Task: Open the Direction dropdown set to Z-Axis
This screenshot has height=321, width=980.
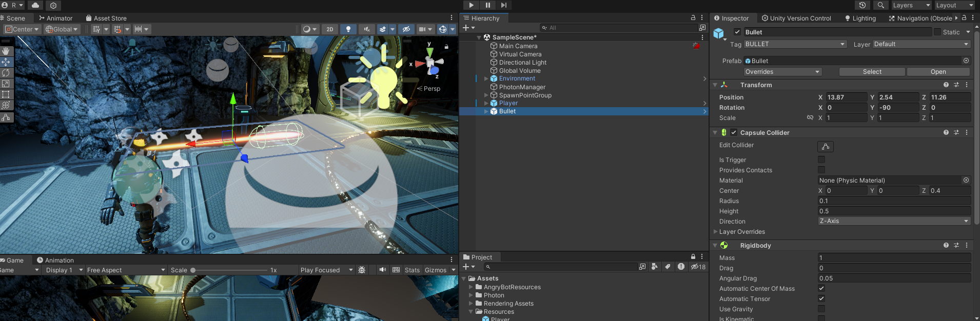Action: pos(894,221)
